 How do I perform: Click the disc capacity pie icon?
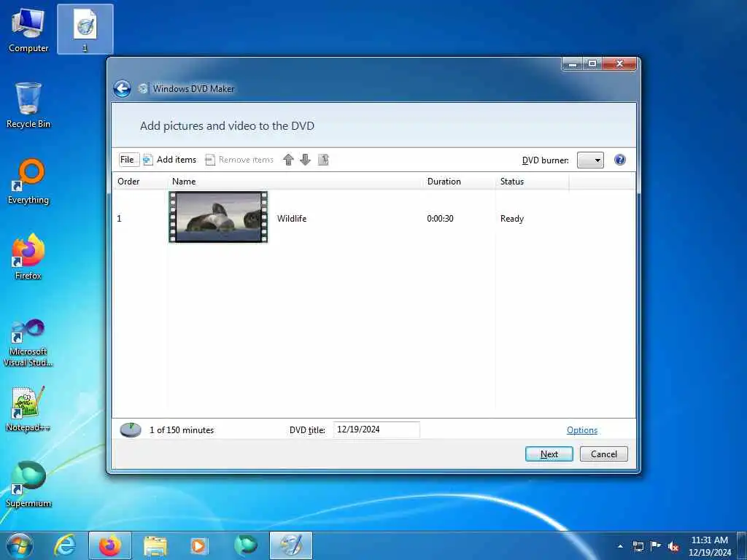[x=130, y=430]
